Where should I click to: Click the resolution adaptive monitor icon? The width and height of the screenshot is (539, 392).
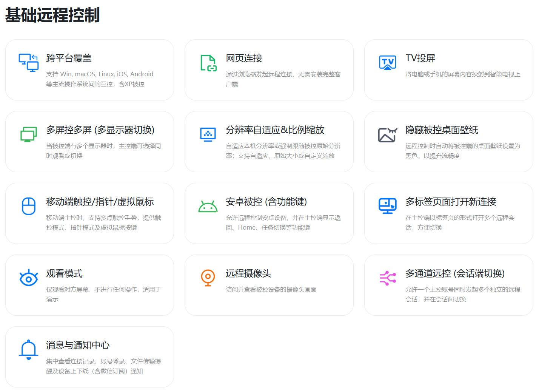coord(208,134)
